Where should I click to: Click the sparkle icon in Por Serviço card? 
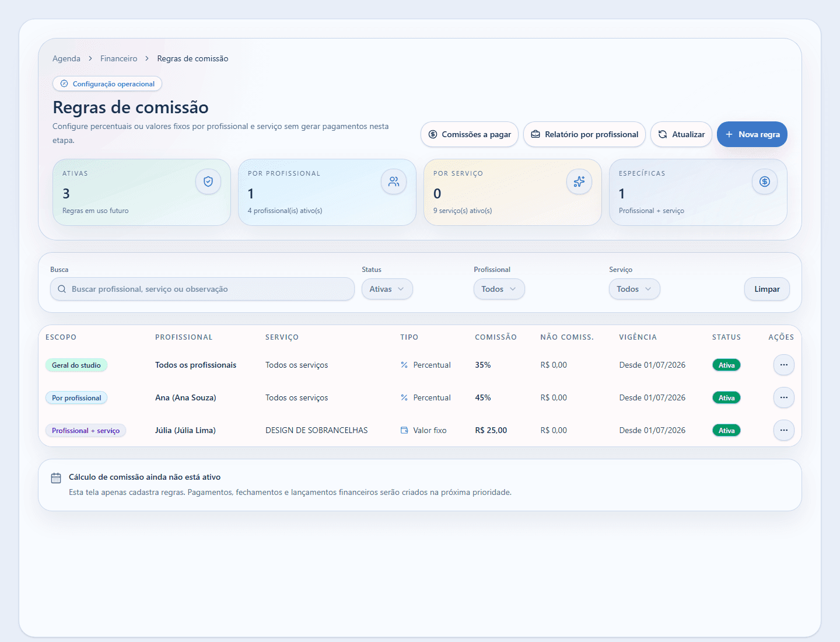[x=579, y=182]
